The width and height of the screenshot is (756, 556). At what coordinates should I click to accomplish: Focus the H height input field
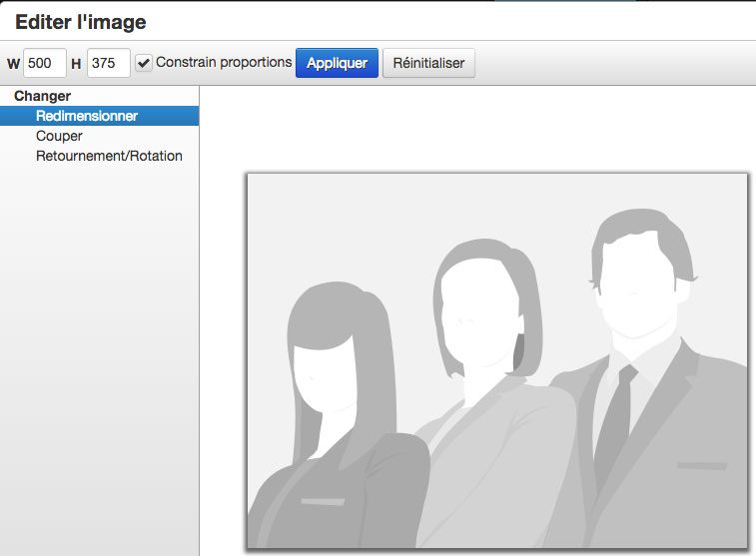(x=109, y=63)
